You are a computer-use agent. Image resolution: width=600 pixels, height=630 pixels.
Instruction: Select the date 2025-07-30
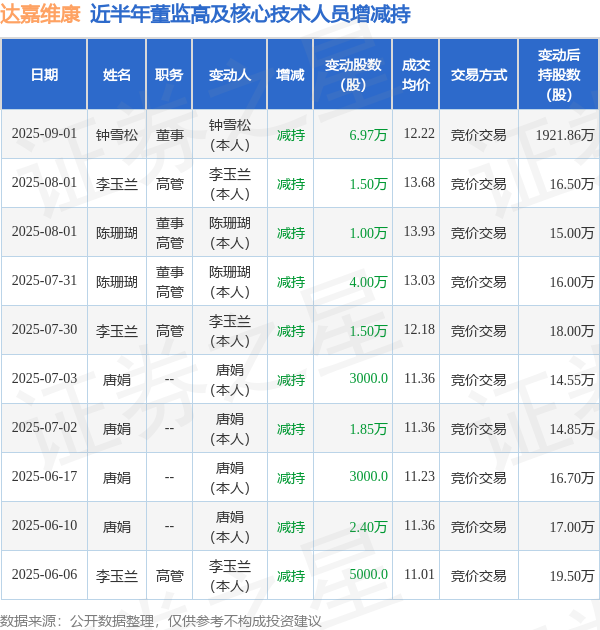tap(44, 330)
